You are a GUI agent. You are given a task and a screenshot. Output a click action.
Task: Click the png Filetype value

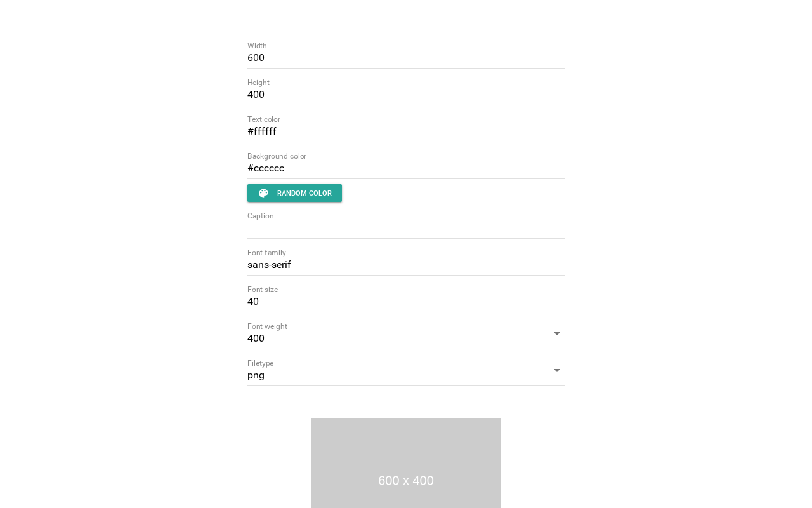(x=256, y=375)
